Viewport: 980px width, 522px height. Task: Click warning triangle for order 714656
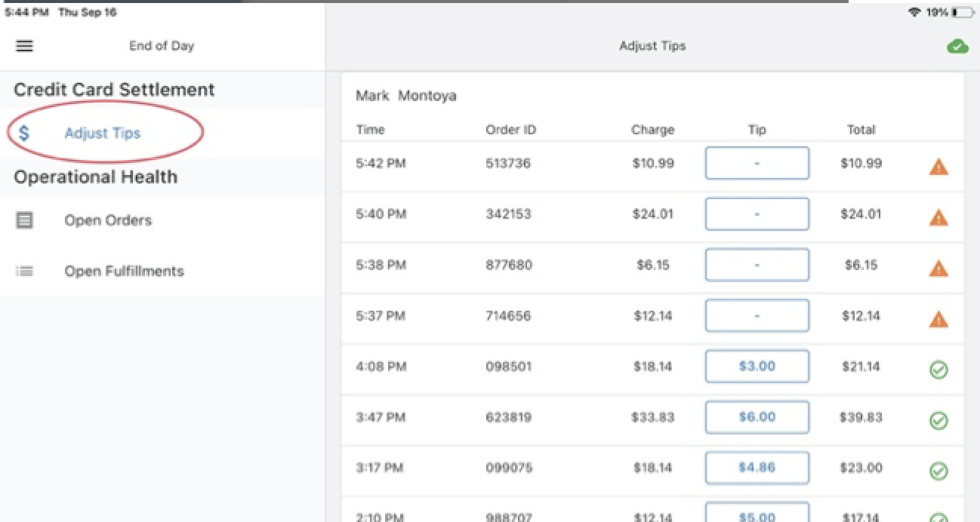coord(938,319)
